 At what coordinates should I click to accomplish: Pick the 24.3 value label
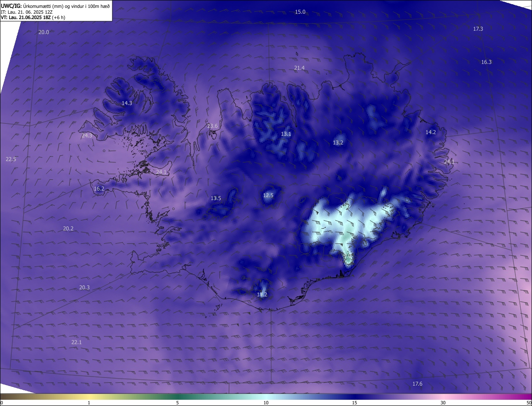tap(87, 135)
